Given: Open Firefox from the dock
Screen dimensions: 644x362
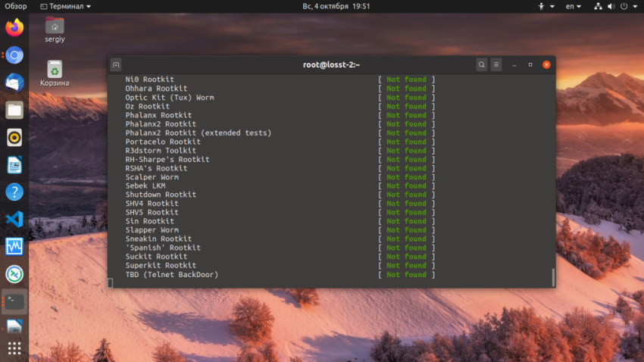Looking at the screenshot, I should 14,27.
